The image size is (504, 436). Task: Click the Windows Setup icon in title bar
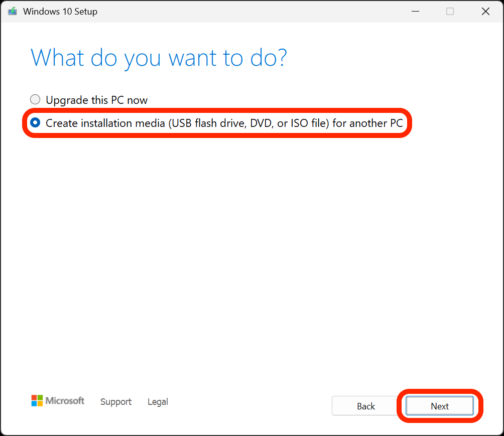tap(11, 11)
